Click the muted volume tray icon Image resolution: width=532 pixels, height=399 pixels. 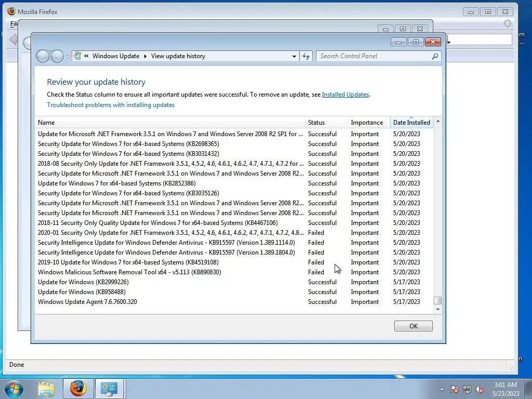[x=480, y=389]
